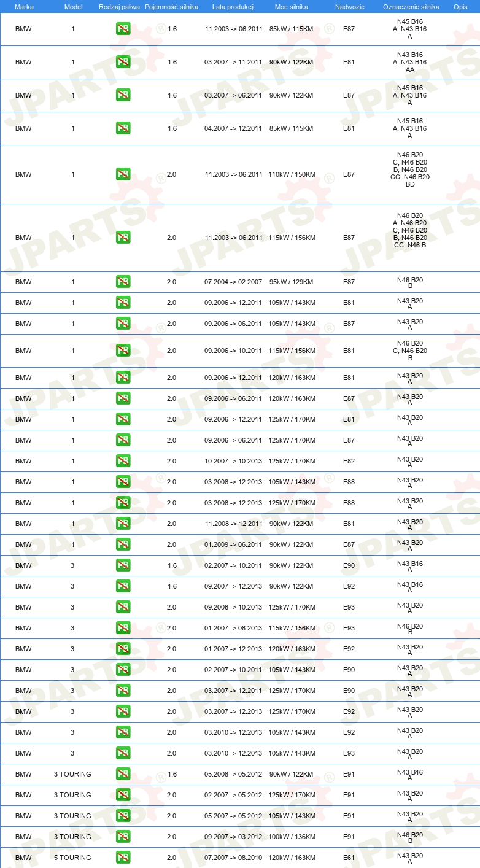Click the 05.2008 -> 05.2012 production date
The image size is (480, 868).
click(x=233, y=774)
